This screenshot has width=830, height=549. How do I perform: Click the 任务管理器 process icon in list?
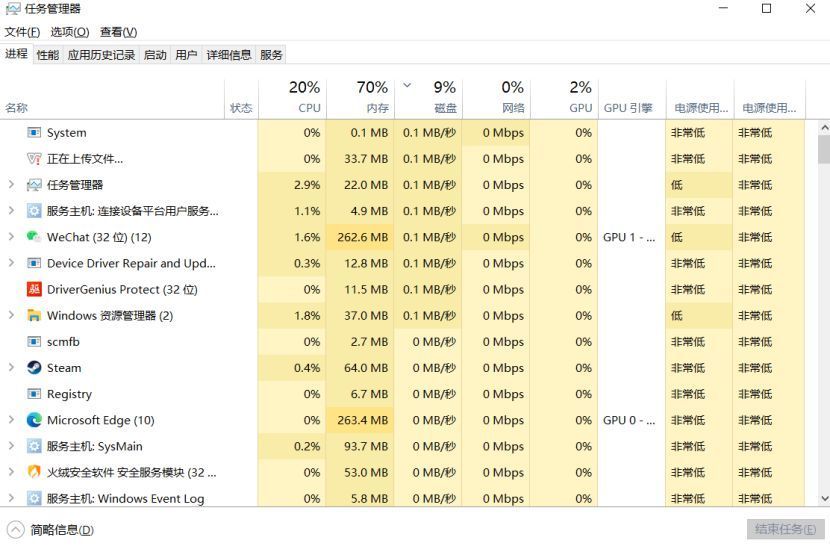pos(34,185)
